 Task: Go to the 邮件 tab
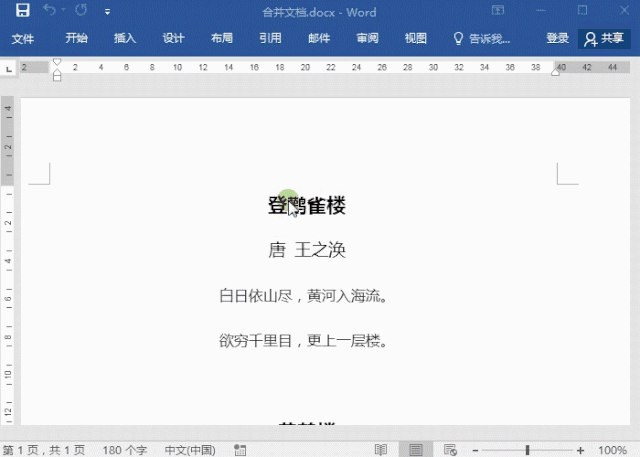319,38
